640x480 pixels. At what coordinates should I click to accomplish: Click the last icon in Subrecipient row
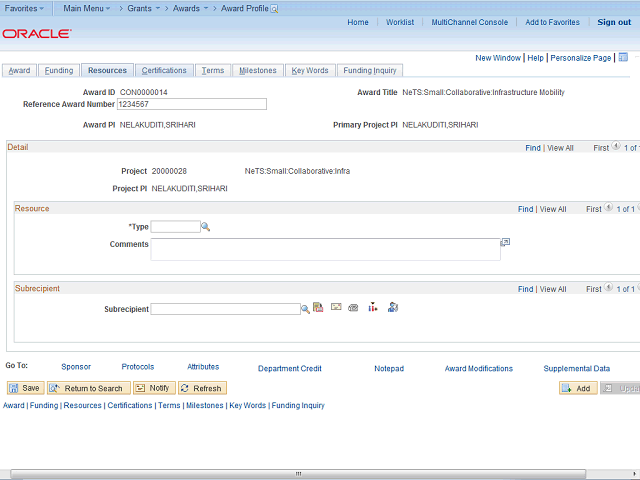[393, 308]
